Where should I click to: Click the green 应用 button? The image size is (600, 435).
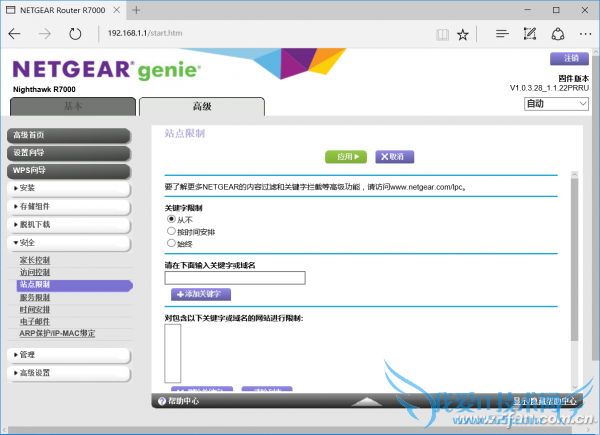(x=346, y=157)
